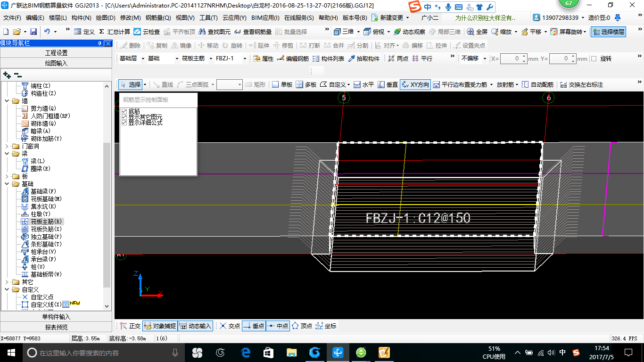Open the 工具(T) menu
This screenshot has height=362, width=644.
pyautogui.click(x=208, y=18)
